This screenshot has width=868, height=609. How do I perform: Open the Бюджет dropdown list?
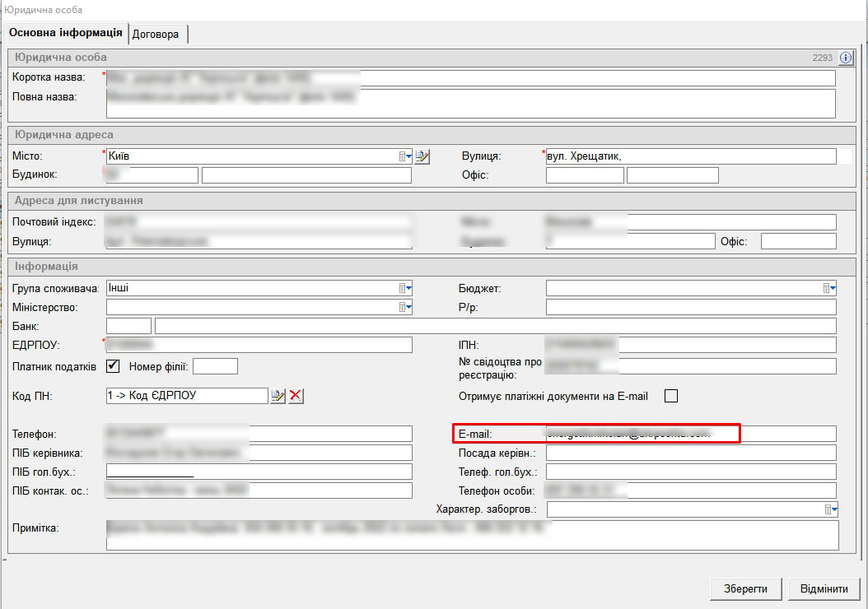click(829, 288)
